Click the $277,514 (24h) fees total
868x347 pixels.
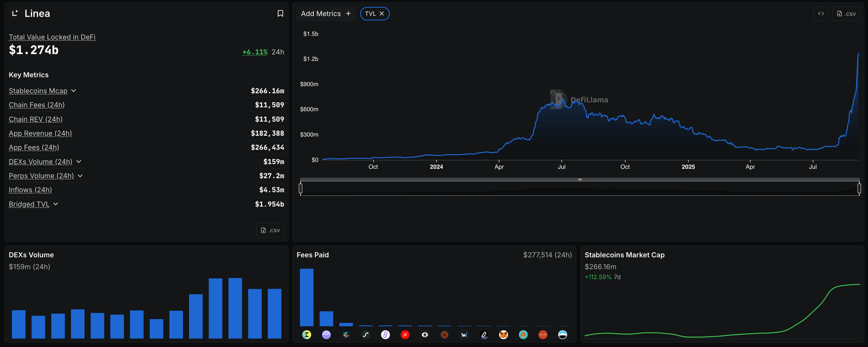click(547, 255)
